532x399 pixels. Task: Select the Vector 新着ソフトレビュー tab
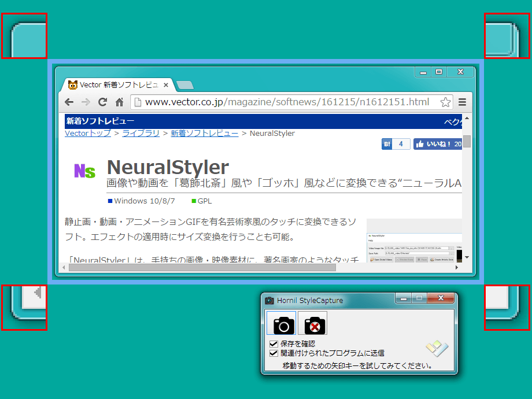click(x=119, y=85)
